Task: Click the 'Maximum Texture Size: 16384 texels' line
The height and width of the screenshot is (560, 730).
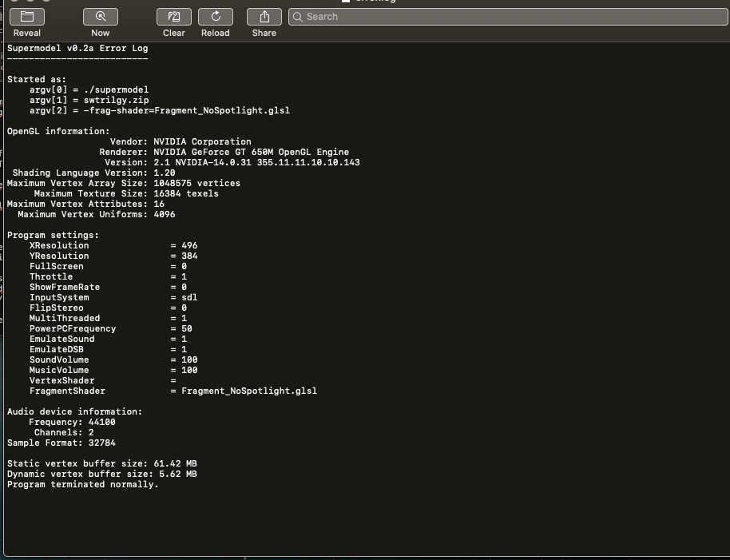Action: point(126,193)
